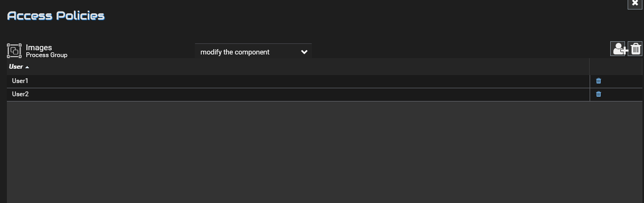Click the User1 row's action cell beside the trash
Viewport: 644px width, 203px height.
pyautogui.click(x=622, y=81)
